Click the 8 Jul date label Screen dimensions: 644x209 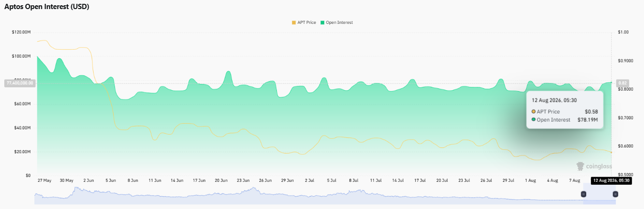pyautogui.click(x=353, y=181)
